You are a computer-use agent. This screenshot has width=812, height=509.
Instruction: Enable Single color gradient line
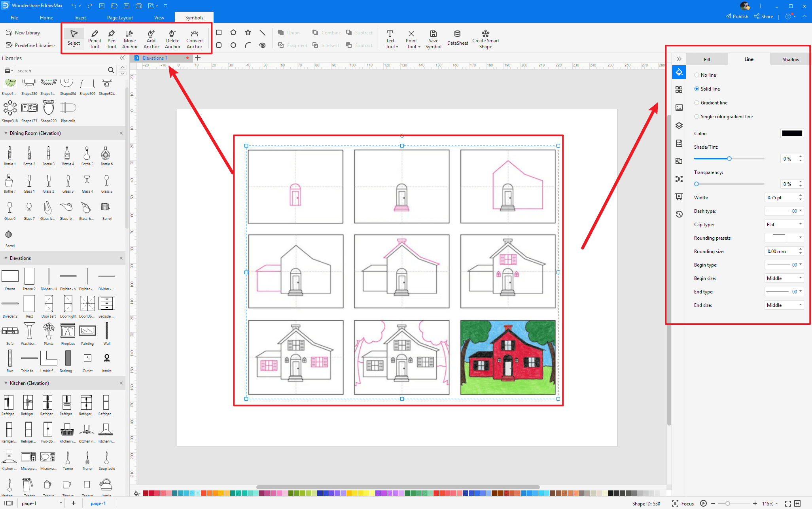pos(697,116)
